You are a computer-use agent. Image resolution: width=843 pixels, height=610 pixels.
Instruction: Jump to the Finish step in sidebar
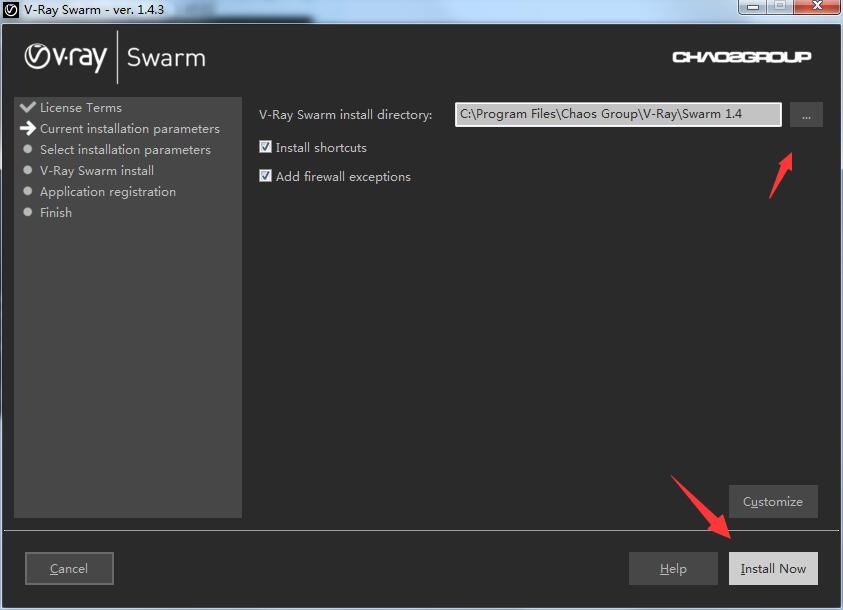[x=56, y=212]
